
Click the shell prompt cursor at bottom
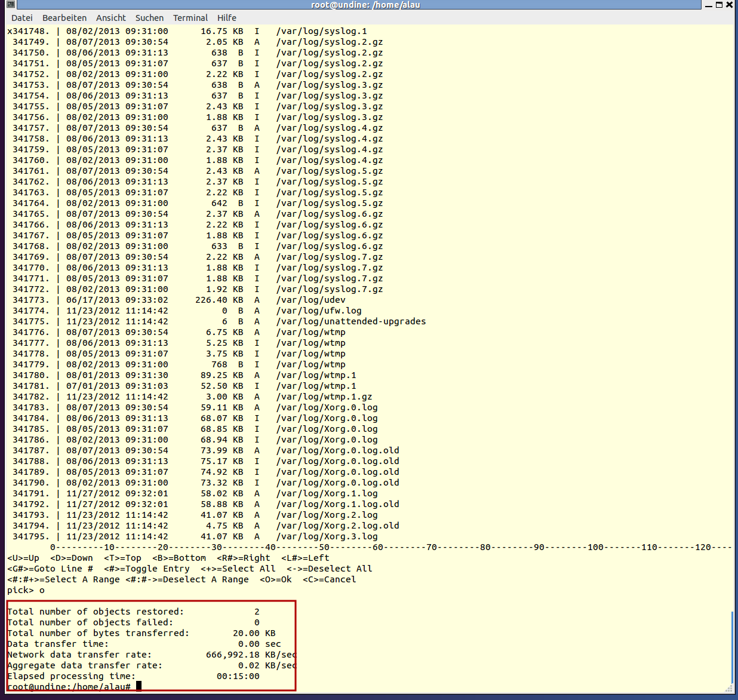139,686
